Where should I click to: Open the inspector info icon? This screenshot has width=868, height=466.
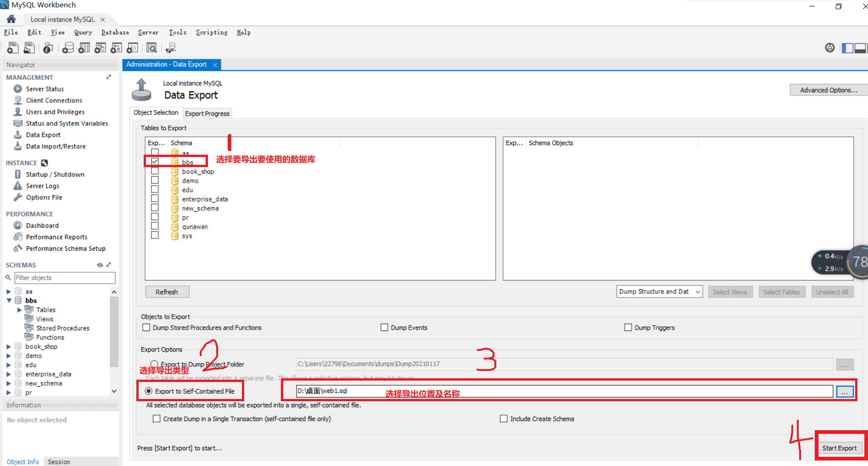(48, 48)
